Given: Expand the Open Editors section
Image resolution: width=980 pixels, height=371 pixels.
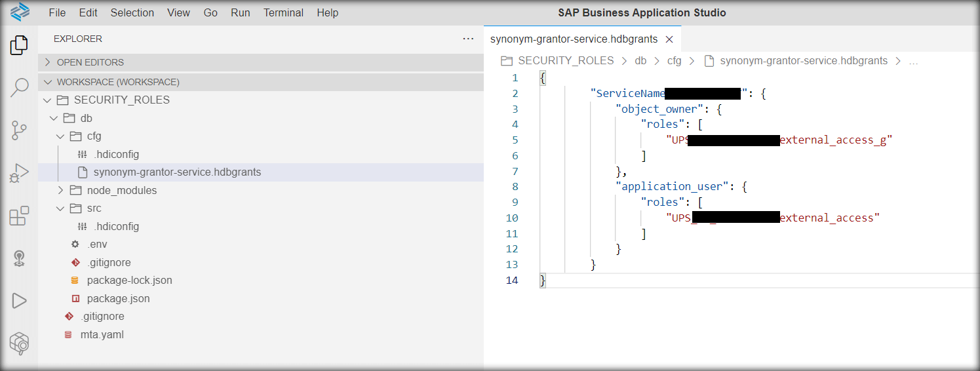Looking at the screenshot, I should tap(90, 62).
